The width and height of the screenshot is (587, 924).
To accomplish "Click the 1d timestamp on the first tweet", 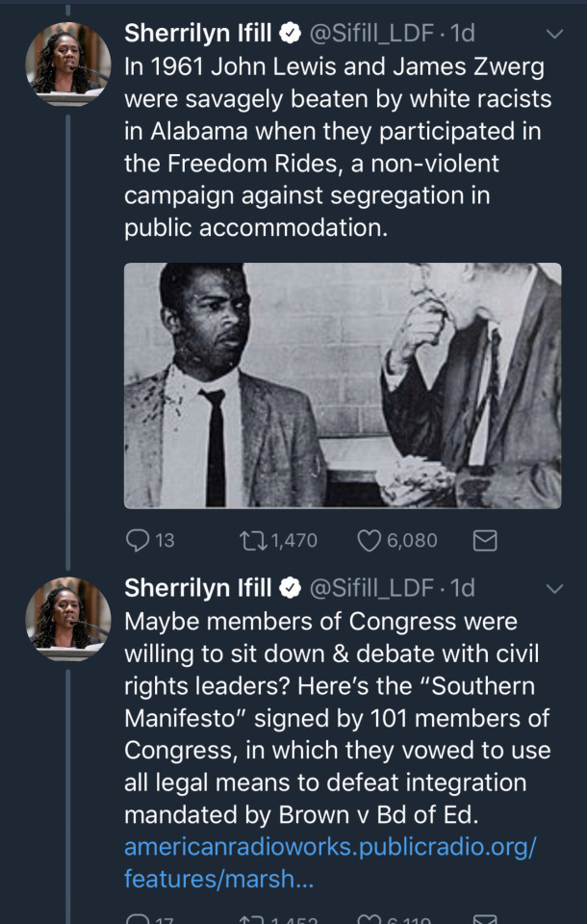I will [463, 34].
